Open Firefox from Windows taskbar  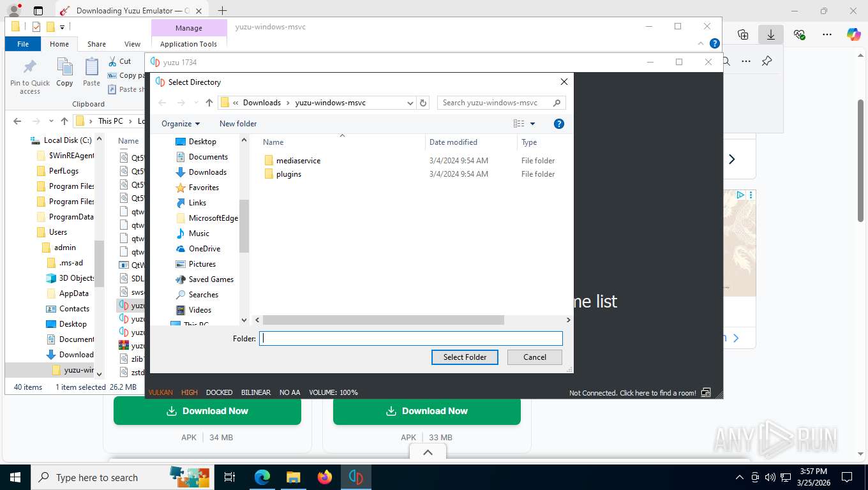325,477
